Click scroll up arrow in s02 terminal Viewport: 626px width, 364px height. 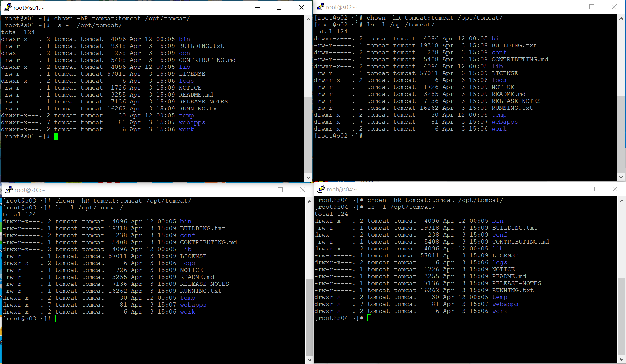pyautogui.click(x=621, y=19)
